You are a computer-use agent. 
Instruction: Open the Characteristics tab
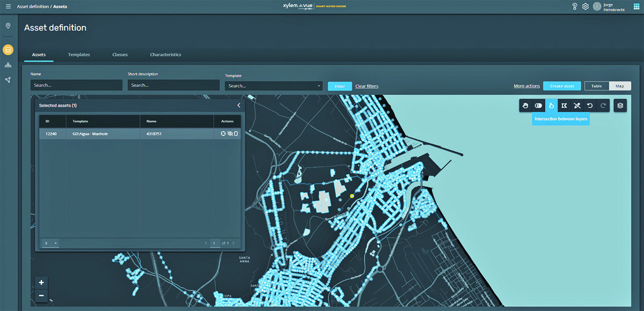(x=165, y=55)
